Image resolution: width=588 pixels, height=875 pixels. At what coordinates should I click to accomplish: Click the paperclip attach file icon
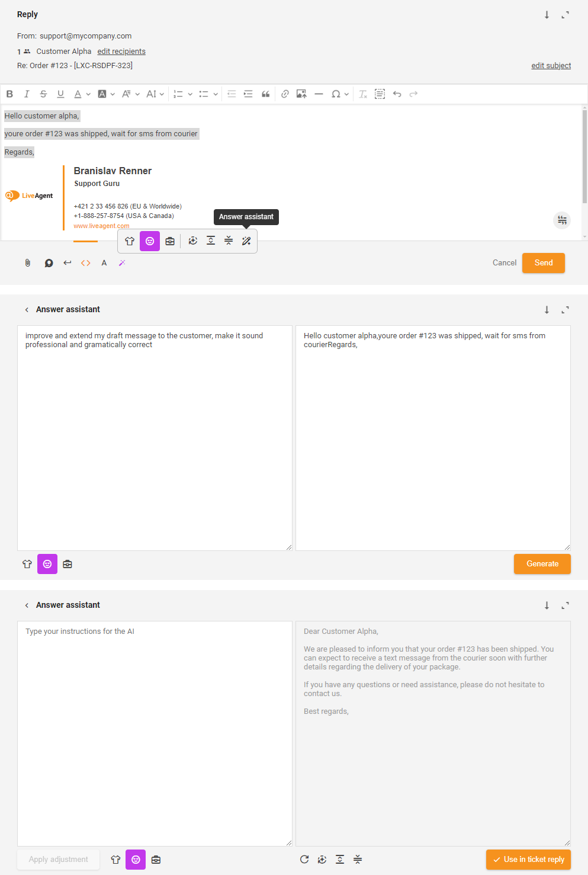coord(27,263)
